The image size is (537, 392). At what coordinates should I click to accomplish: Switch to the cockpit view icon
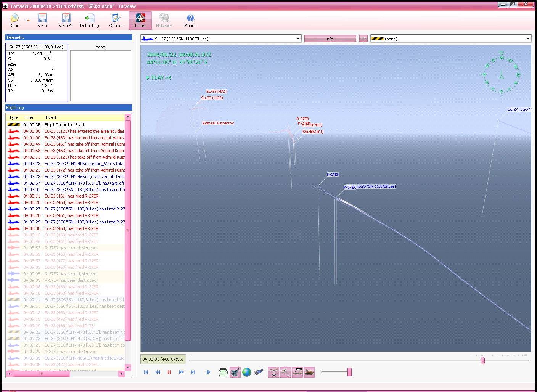click(223, 372)
